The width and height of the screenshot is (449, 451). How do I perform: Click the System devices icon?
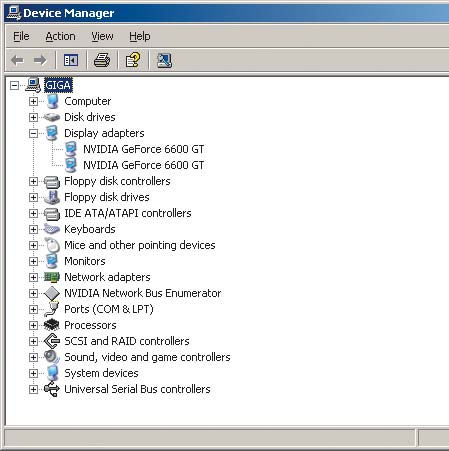(52, 373)
